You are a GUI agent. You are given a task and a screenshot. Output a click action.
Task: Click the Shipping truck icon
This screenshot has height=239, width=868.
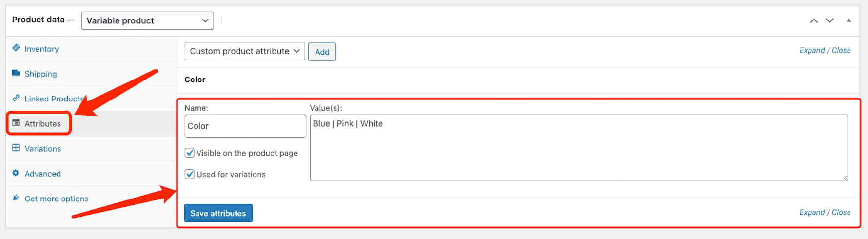[16, 73]
